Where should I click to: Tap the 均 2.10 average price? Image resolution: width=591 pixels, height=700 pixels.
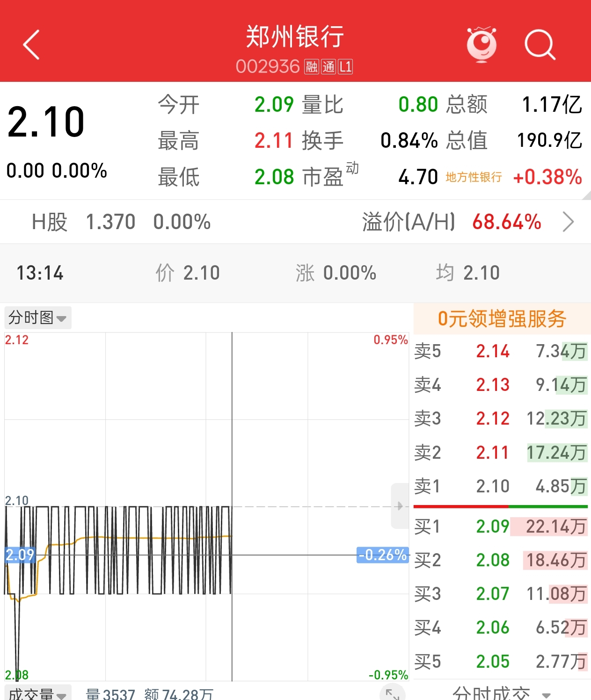(x=467, y=273)
